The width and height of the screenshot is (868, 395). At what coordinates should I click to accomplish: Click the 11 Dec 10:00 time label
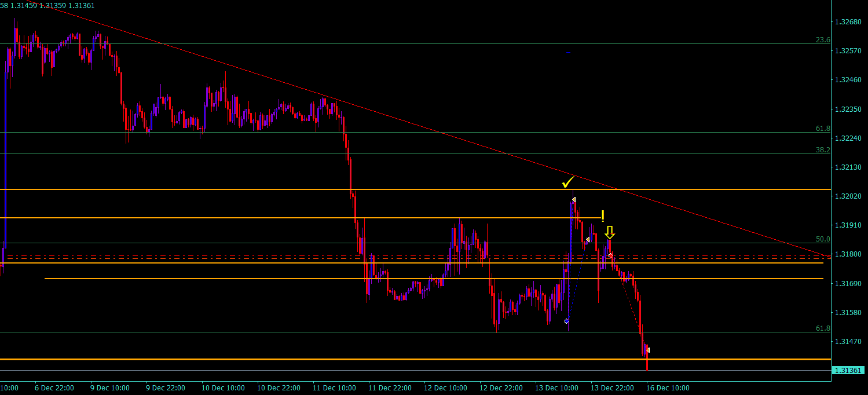(x=334, y=387)
